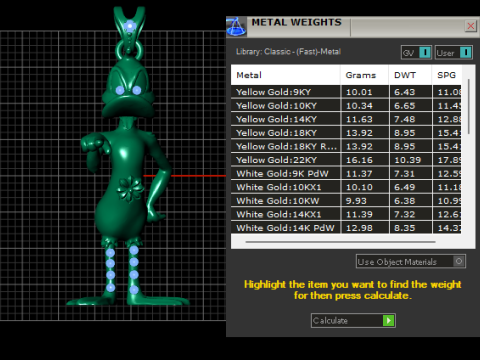Select Yellow Gold:18KY R... row
The height and width of the screenshot is (360, 480).
pos(346,146)
